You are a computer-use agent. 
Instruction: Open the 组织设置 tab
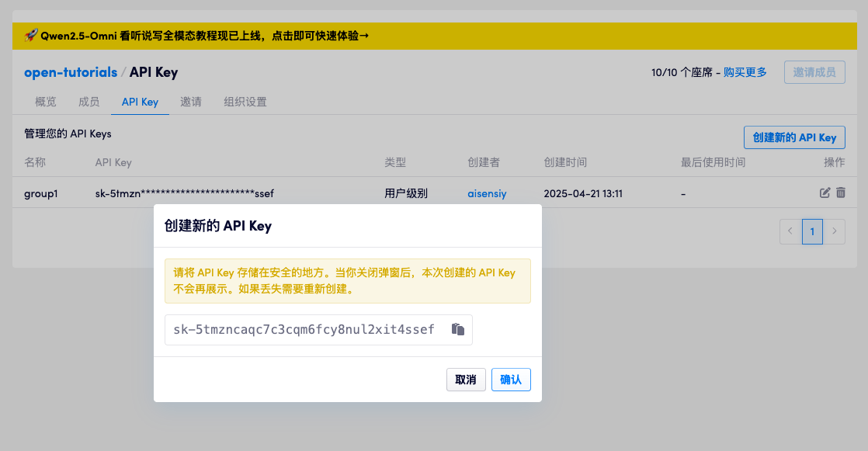pos(245,101)
